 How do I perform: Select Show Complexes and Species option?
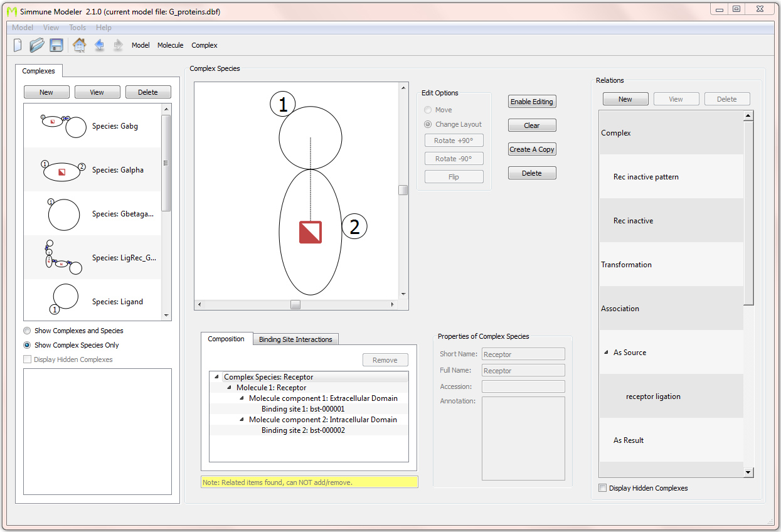[x=27, y=331]
